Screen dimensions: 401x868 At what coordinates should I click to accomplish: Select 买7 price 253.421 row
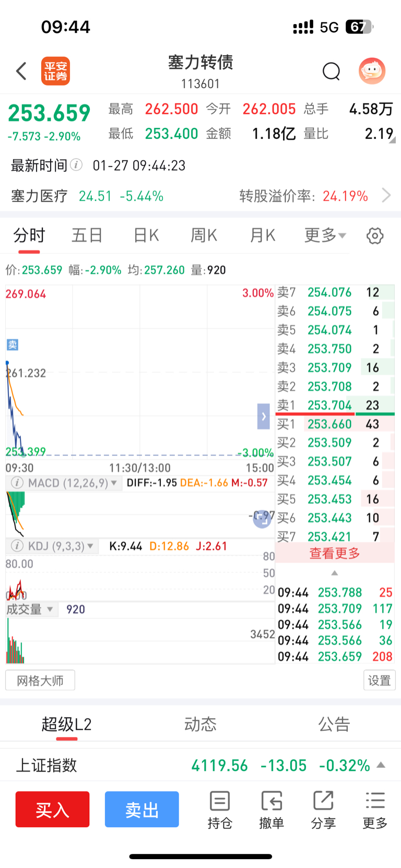tap(335, 537)
